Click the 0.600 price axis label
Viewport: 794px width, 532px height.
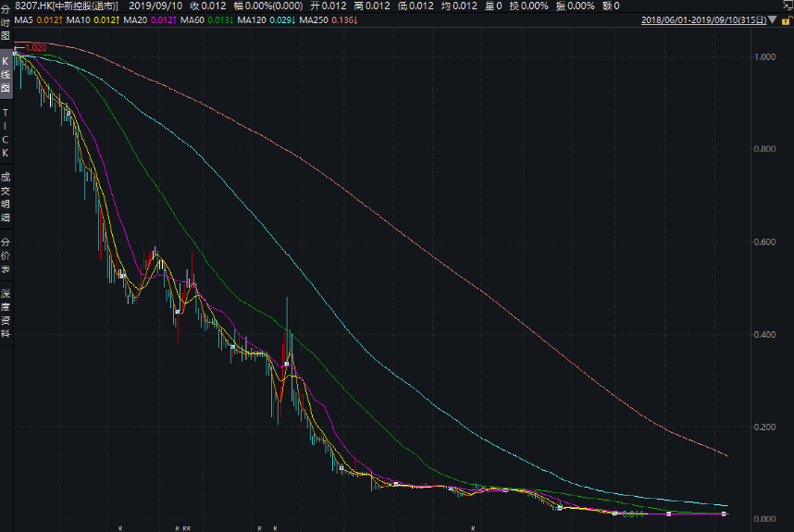tap(765, 242)
